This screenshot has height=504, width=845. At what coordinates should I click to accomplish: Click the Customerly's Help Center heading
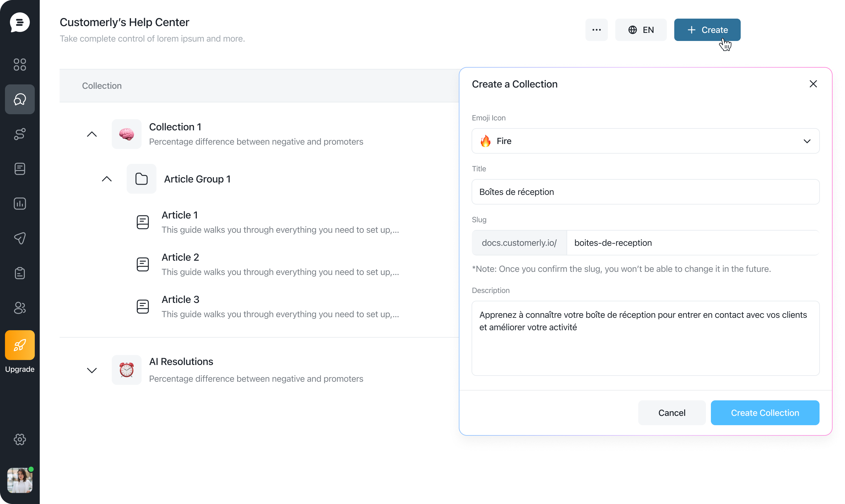(124, 22)
